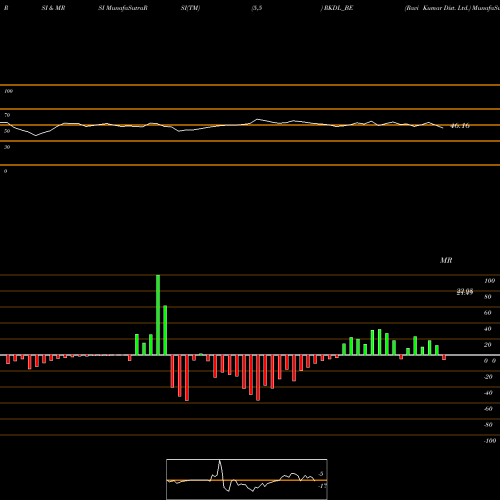Screen dimensions: 500x500
Task: Click the 100 label on the RSI axis
Action: pyautogui.click(x=8, y=91)
